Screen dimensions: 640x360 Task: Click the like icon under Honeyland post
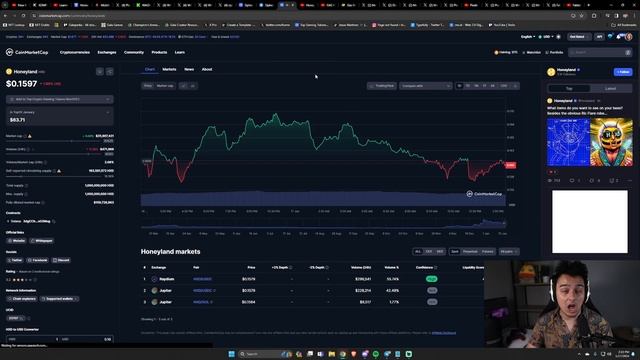pos(552,172)
